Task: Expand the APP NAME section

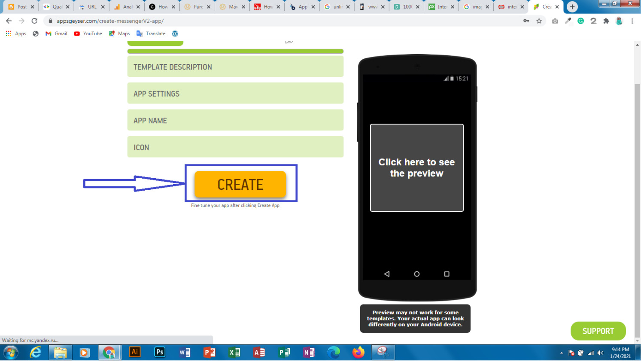Action: pos(235,121)
